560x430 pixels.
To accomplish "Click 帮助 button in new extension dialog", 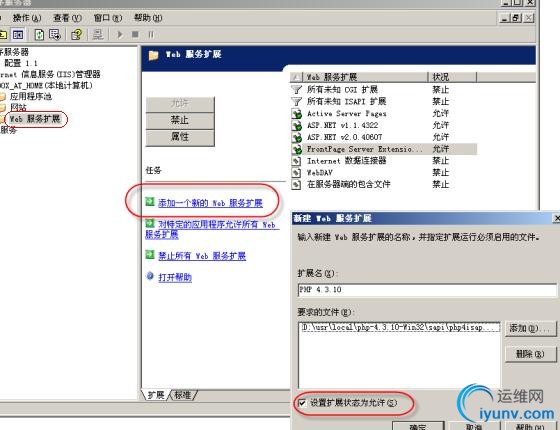I will 531,426.
